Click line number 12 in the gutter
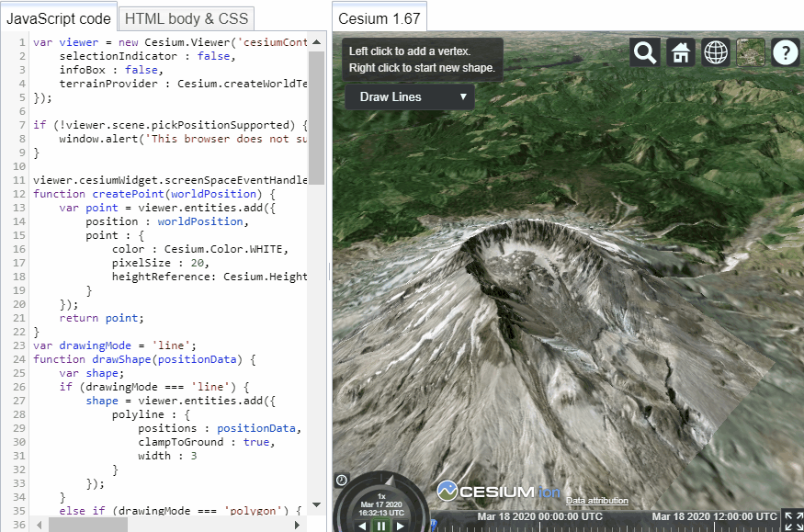This screenshot has width=804, height=532. (19, 194)
